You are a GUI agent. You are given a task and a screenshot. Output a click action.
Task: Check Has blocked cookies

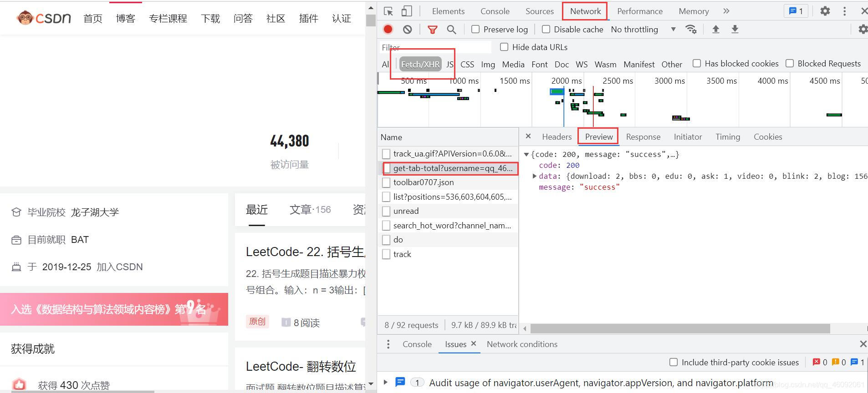pyautogui.click(x=697, y=63)
